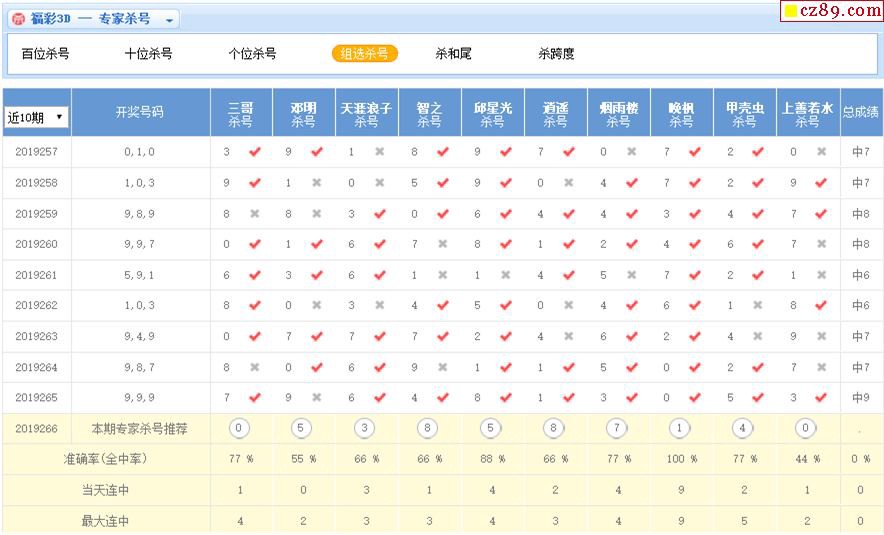Select the highlighted 组选杀号 tab
Image resolution: width=884 pixels, height=535 pixels.
365,54
